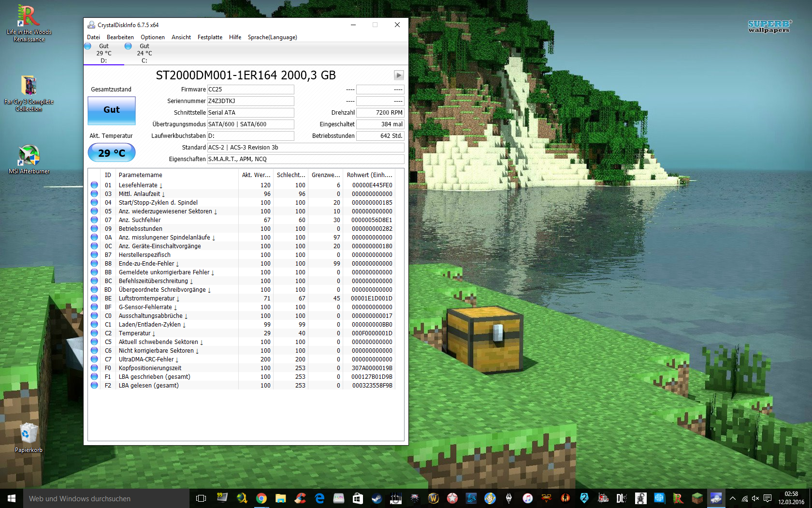This screenshot has width=812, height=508.
Task: Minimize the CrystalDiskInfo window
Action: [353, 25]
